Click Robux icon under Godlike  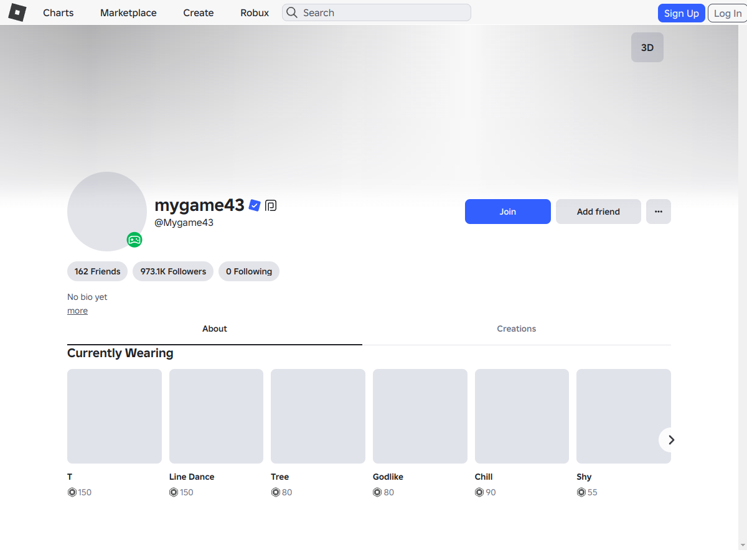point(377,492)
